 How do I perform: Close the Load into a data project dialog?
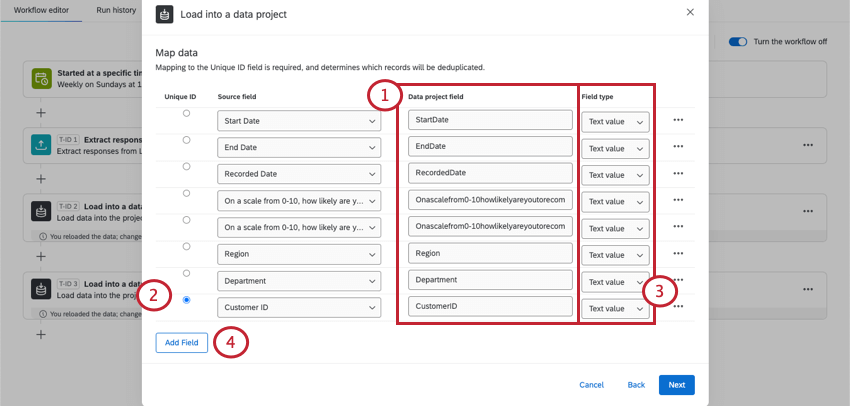[689, 12]
